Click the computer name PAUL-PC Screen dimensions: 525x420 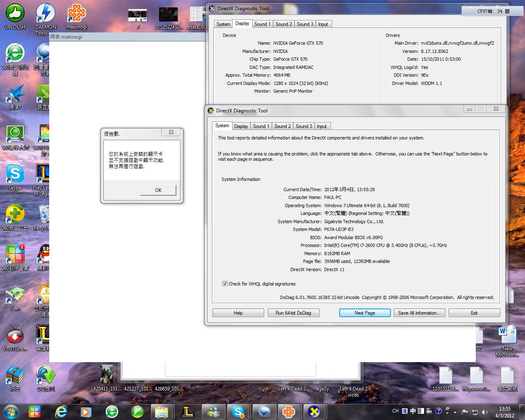(333, 197)
